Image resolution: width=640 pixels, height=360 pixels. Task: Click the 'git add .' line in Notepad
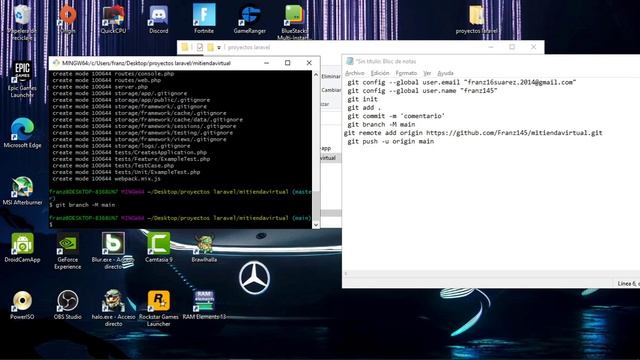point(364,108)
